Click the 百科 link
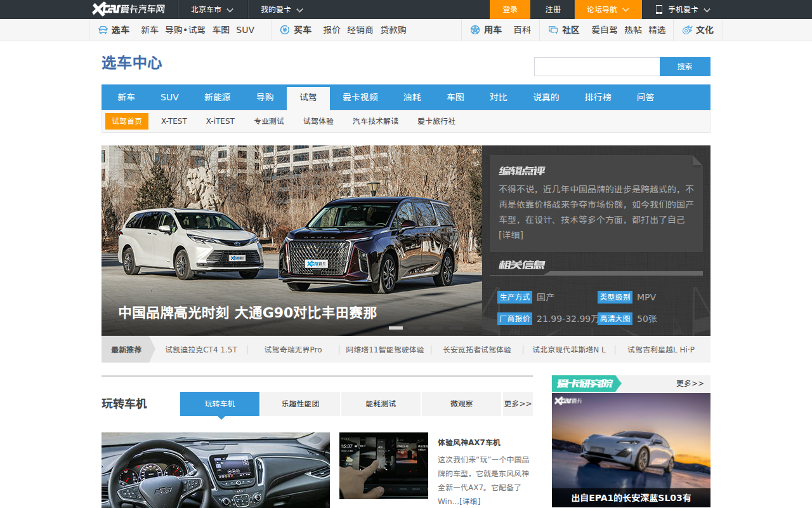This screenshot has width=812, height=508. (522, 30)
